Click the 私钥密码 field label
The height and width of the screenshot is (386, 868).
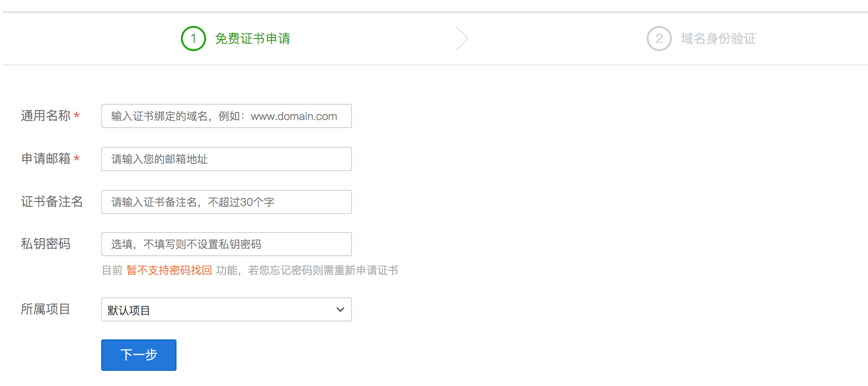(x=46, y=244)
